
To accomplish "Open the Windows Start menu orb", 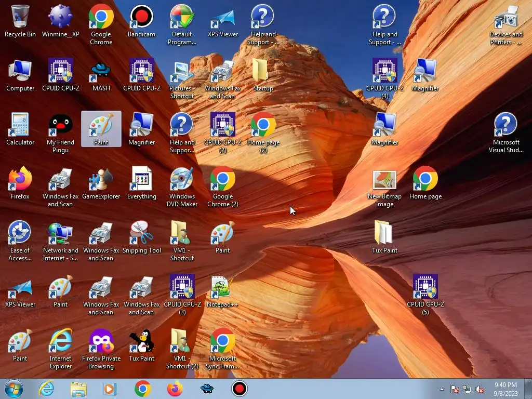I will [14, 389].
